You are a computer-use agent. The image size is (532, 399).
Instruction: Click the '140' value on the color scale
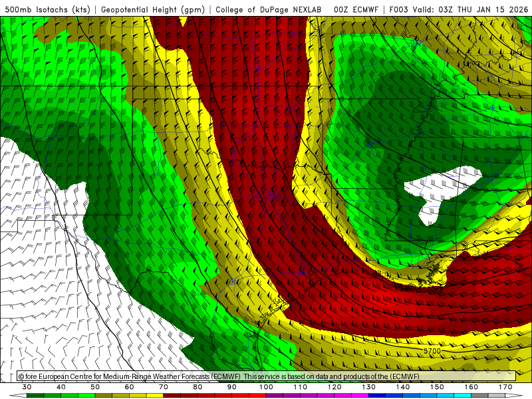[x=403, y=387]
